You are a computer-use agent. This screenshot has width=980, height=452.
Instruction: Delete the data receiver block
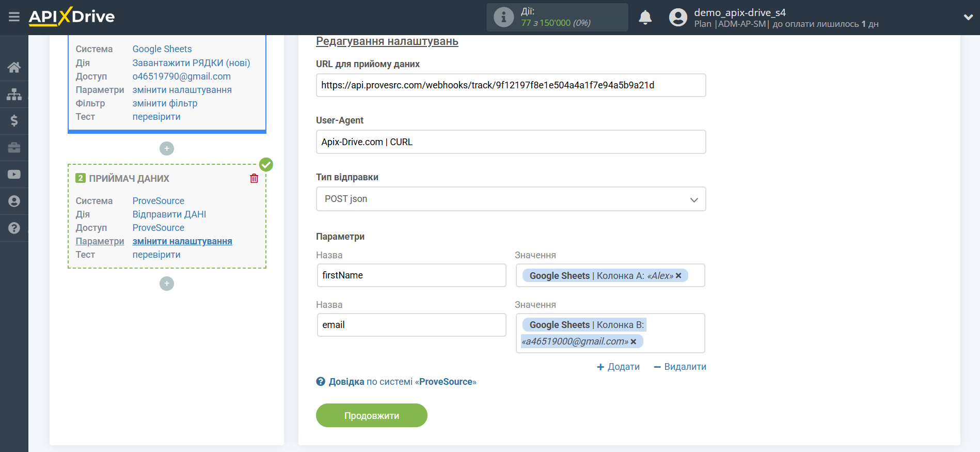pos(254,178)
